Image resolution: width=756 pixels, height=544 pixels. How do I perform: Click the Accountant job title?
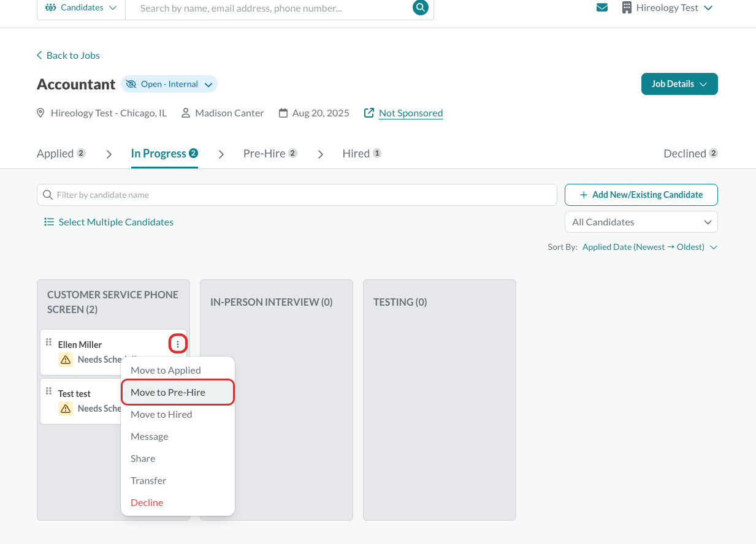click(76, 84)
